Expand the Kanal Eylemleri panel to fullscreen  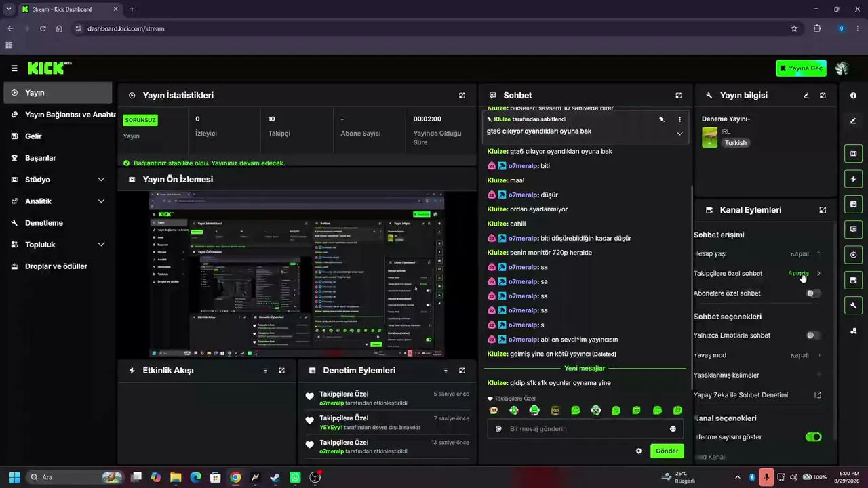pyautogui.click(x=823, y=210)
